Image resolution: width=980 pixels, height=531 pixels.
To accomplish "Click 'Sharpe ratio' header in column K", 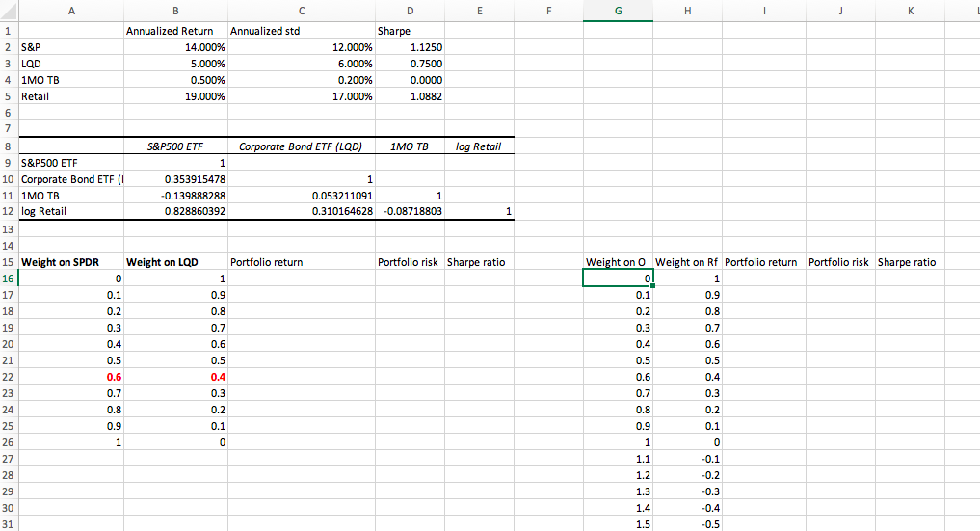I will [x=910, y=262].
